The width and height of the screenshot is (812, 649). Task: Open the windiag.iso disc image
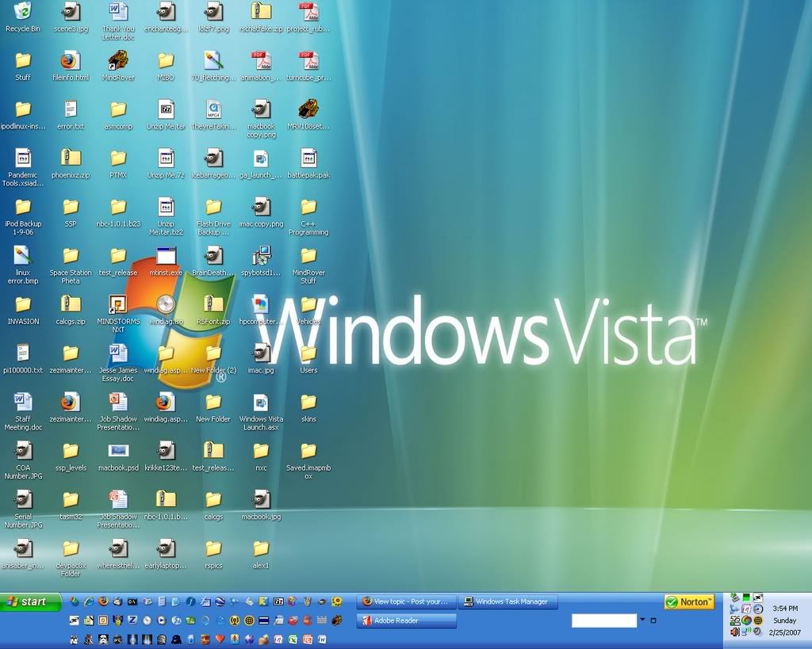(x=166, y=310)
